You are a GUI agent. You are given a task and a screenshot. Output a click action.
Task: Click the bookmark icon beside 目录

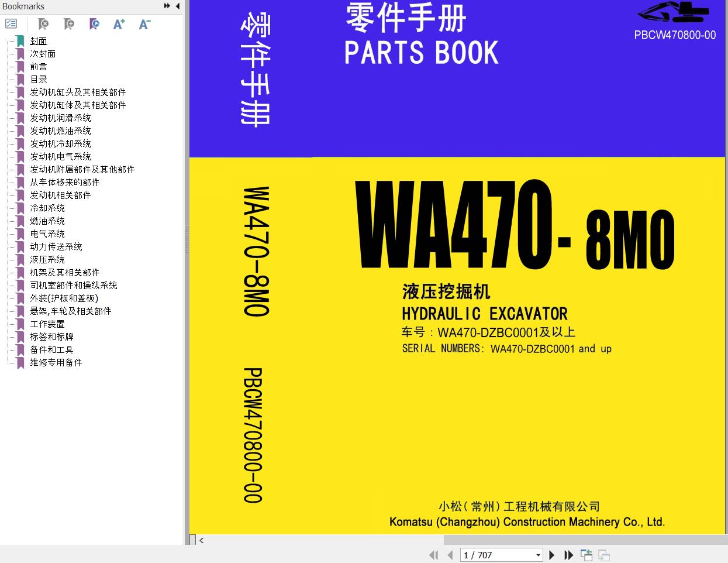pyautogui.click(x=20, y=79)
